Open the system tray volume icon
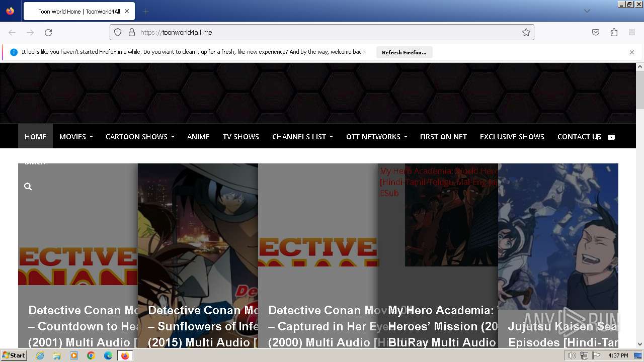 pos(572,355)
